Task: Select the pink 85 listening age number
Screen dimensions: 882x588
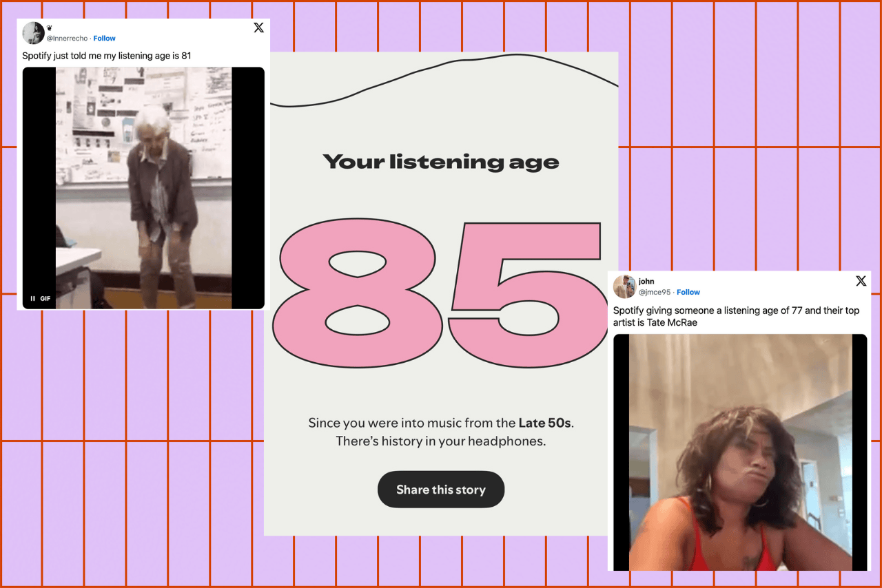Action: (441, 293)
